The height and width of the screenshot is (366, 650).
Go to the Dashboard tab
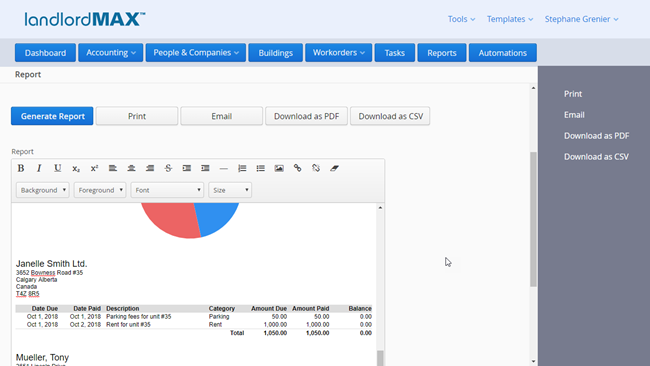(45, 53)
